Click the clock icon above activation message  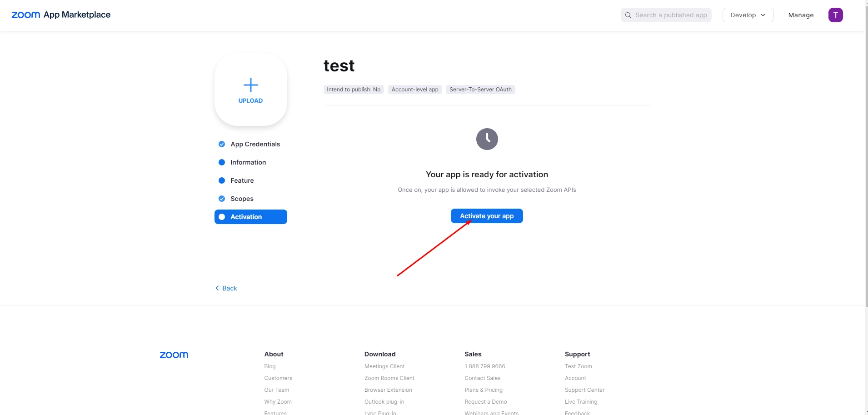coord(487,139)
